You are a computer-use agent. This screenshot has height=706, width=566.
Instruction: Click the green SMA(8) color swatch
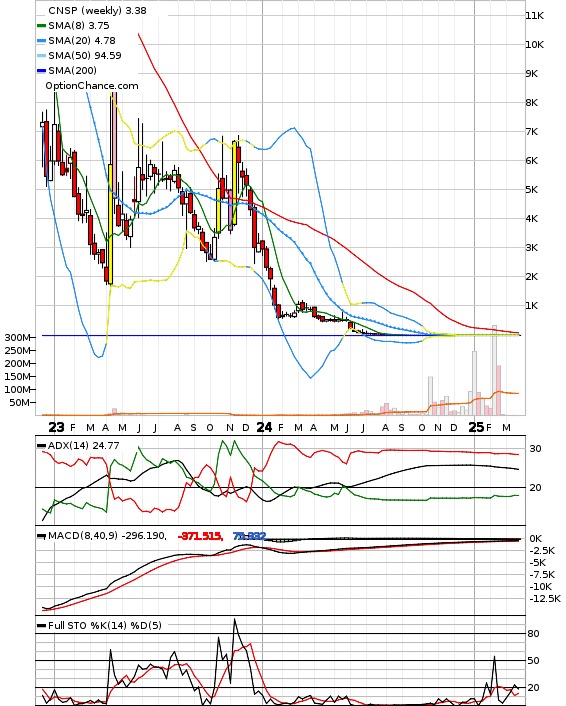[41, 26]
